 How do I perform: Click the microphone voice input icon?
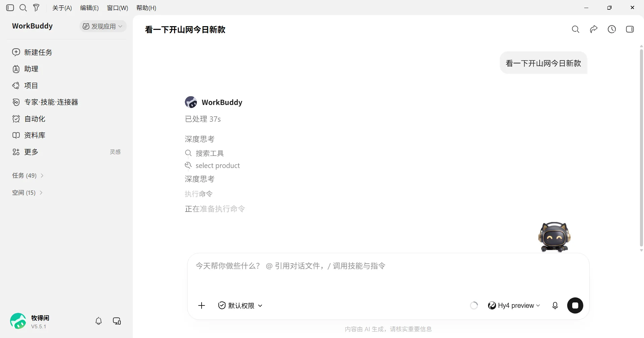(555, 305)
